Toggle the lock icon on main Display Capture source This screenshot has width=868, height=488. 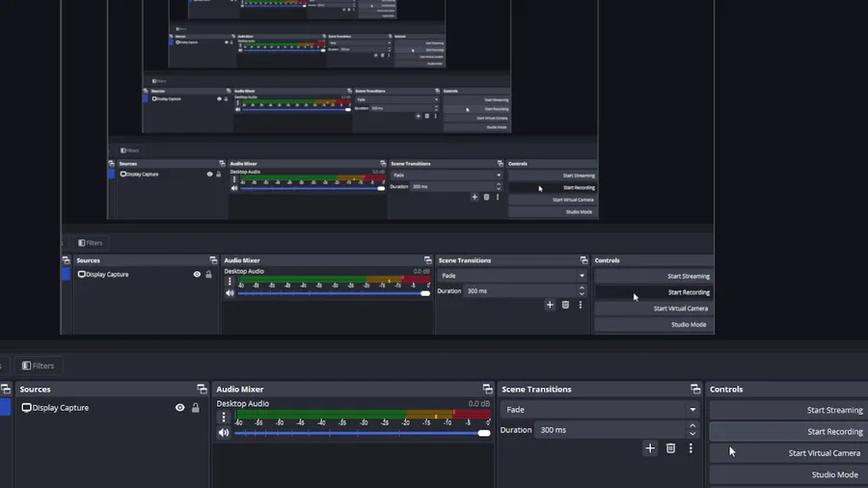pos(196,408)
